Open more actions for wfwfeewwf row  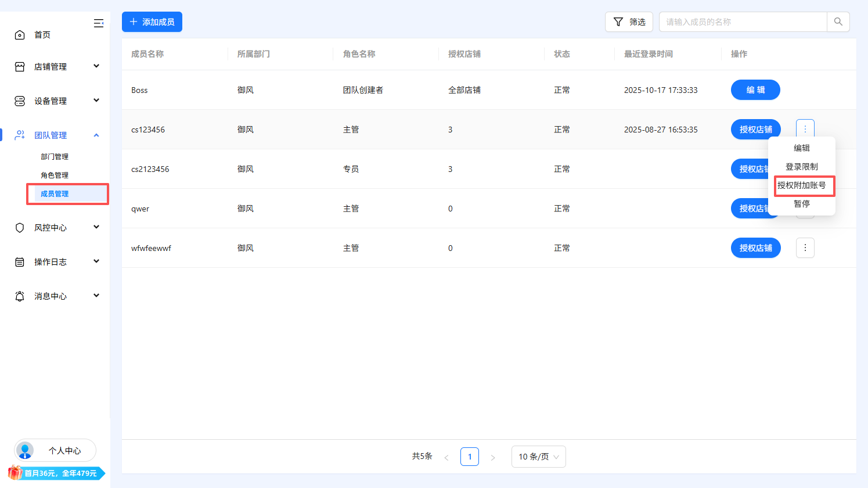pos(805,247)
